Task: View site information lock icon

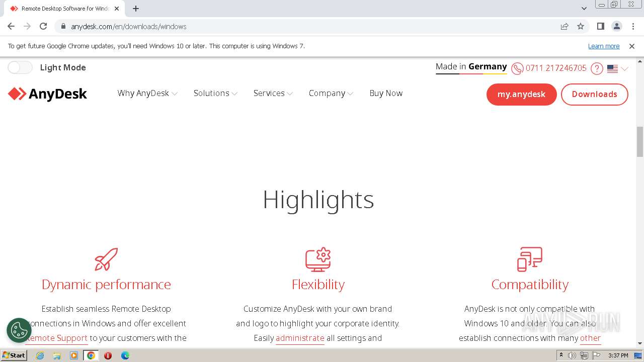Action: point(63,26)
